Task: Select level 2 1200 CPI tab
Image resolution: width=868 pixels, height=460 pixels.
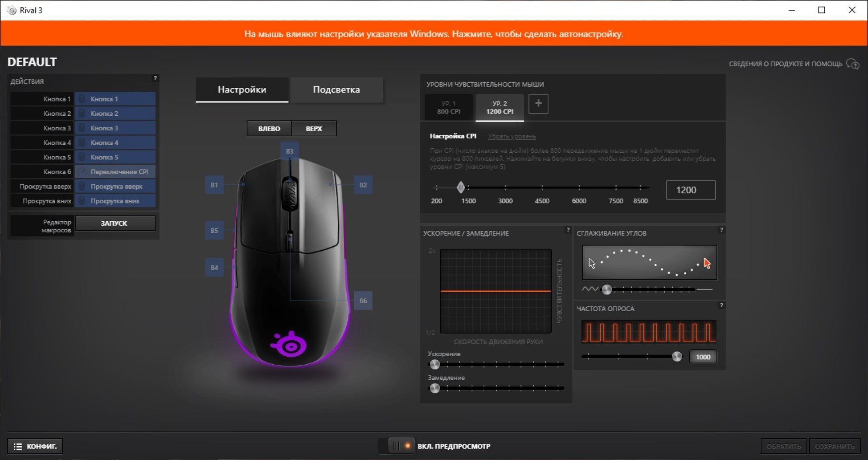Action: tap(500, 107)
